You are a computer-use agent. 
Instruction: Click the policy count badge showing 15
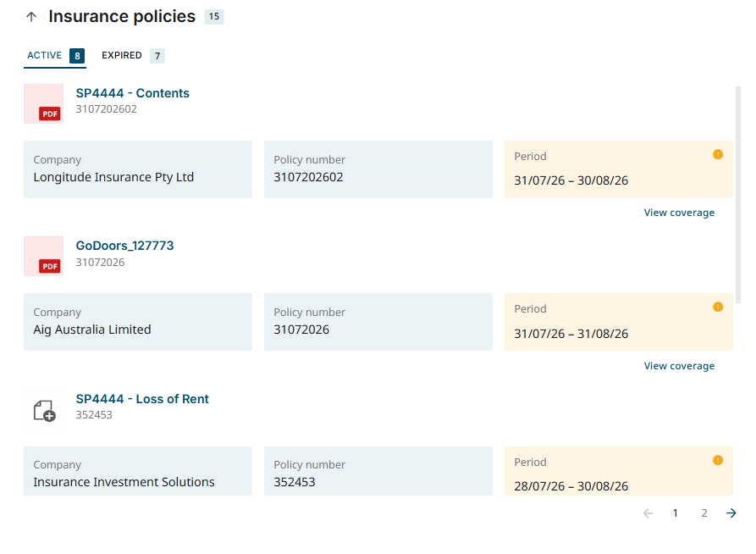coord(214,16)
